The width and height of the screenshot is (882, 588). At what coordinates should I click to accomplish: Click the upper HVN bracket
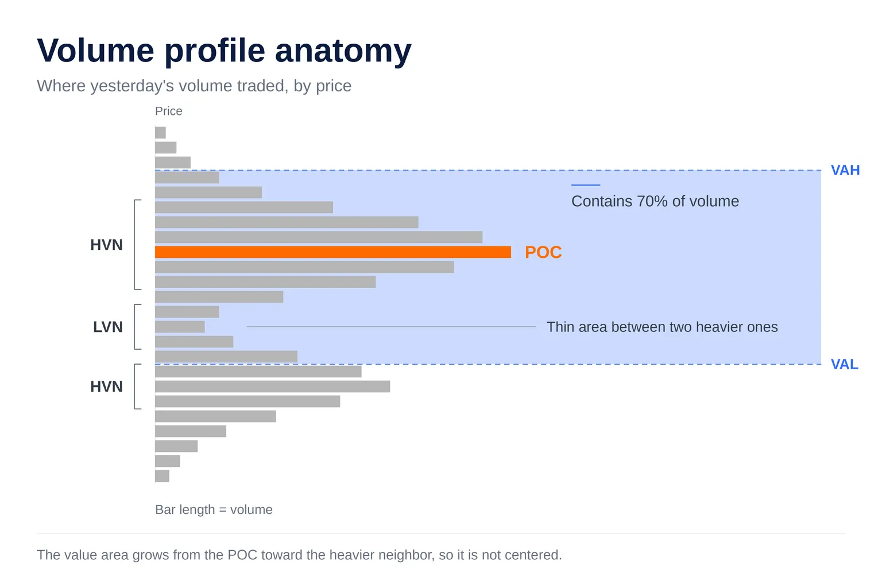137,245
